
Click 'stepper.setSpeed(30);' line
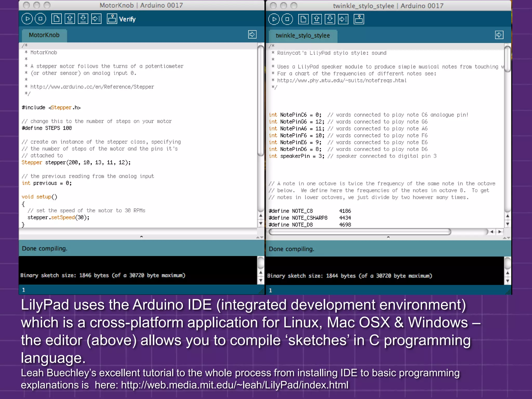[x=58, y=217]
